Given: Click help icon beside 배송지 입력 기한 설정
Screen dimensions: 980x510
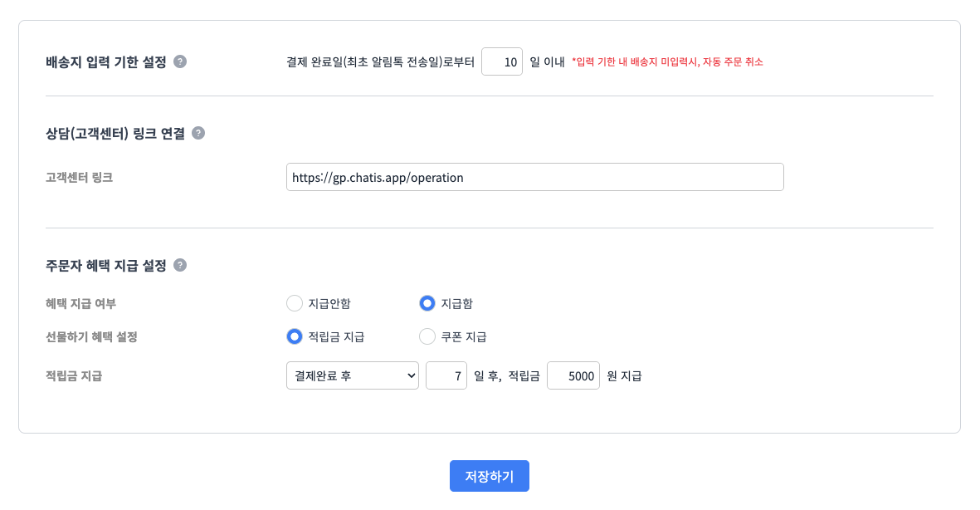Looking at the screenshot, I should pos(180,61).
